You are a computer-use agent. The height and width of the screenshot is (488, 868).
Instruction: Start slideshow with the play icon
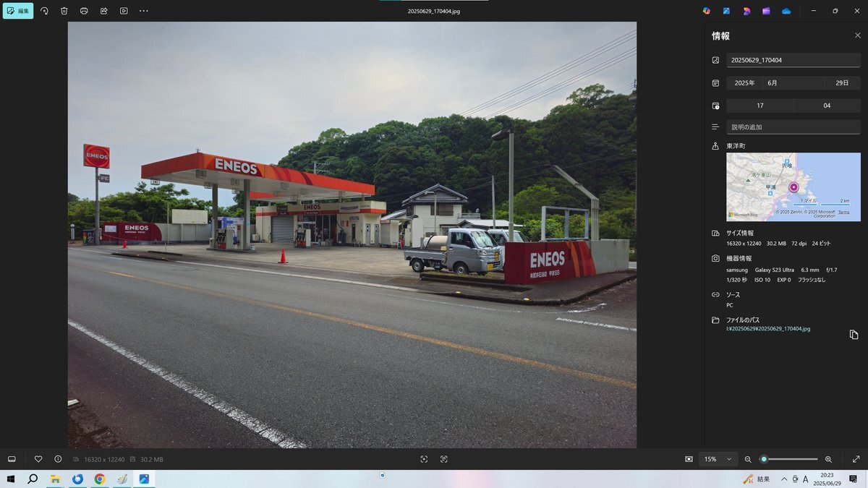[124, 11]
